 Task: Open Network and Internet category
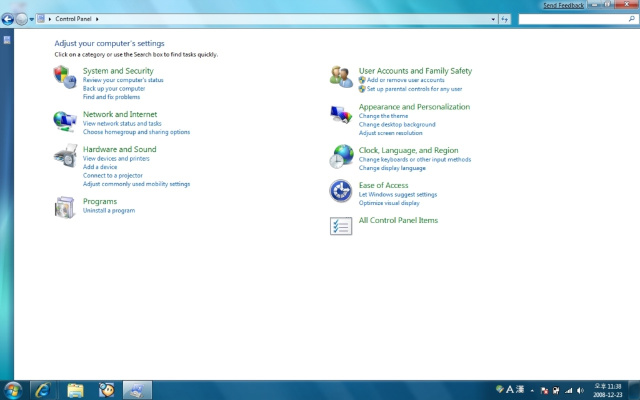(120, 114)
